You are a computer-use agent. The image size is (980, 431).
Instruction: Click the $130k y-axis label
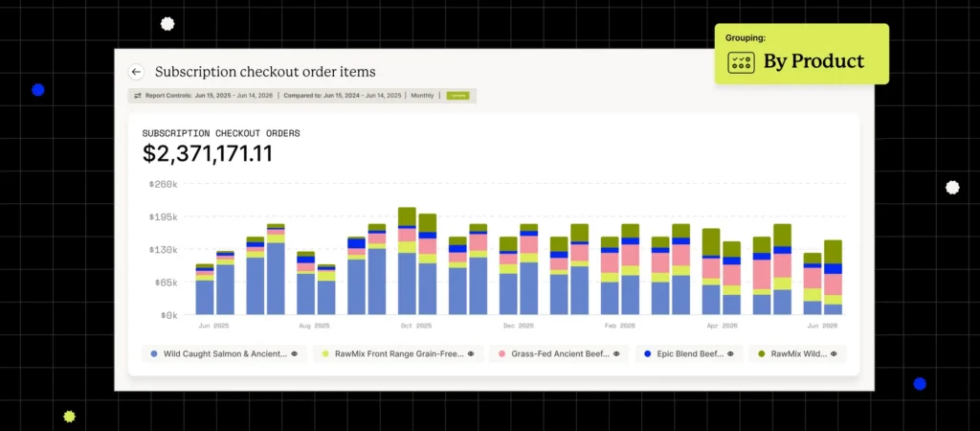[163, 250]
